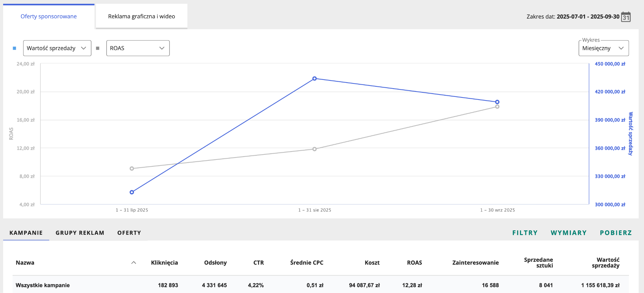The image size is (644, 293).
Task: Click the Nazwa column header
Action: point(25,262)
